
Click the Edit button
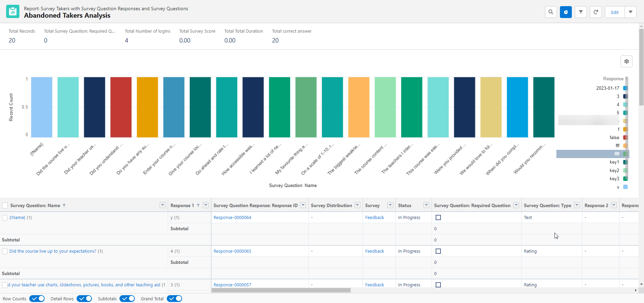(615, 12)
